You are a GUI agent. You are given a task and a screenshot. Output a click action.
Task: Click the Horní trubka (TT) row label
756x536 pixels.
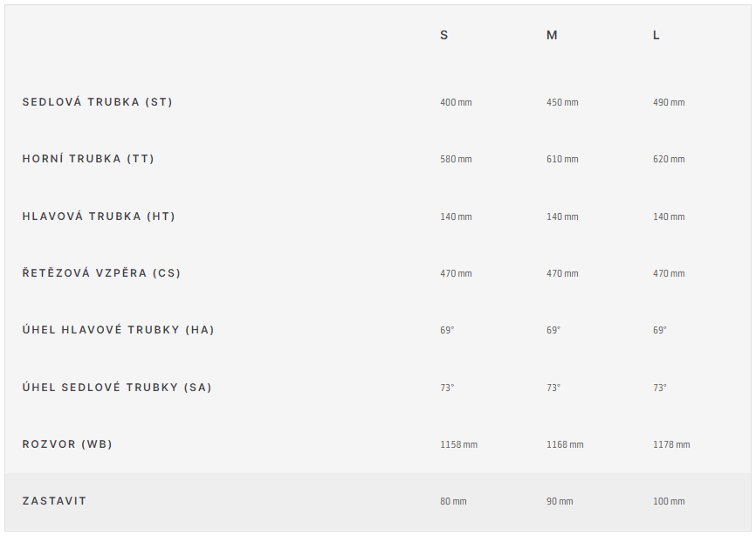point(88,159)
